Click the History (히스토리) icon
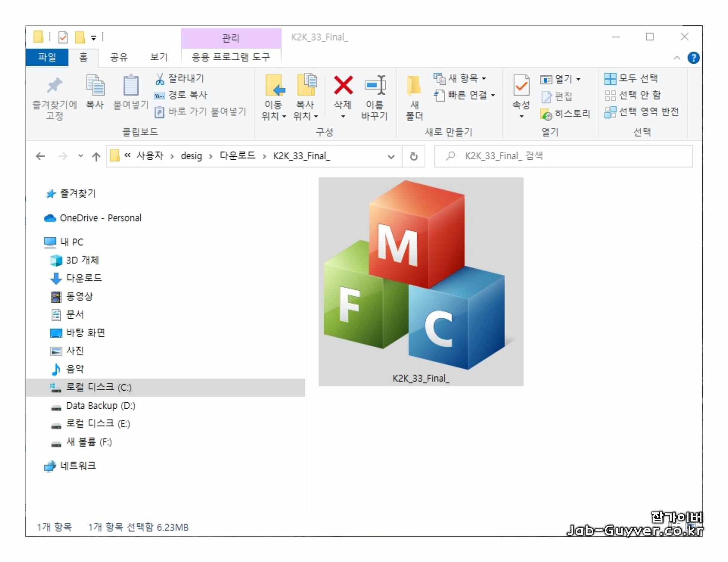 (x=546, y=114)
